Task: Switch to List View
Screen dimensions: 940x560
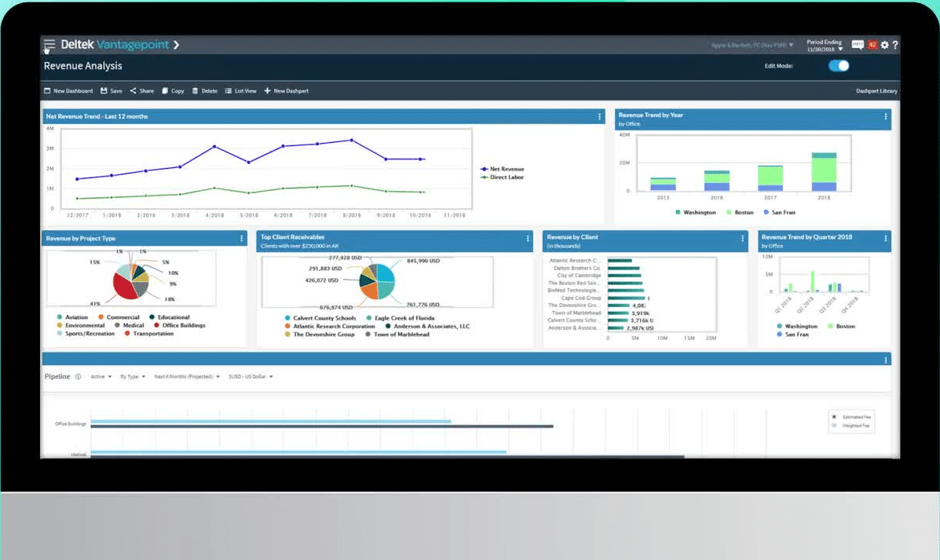Action: tap(241, 91)
